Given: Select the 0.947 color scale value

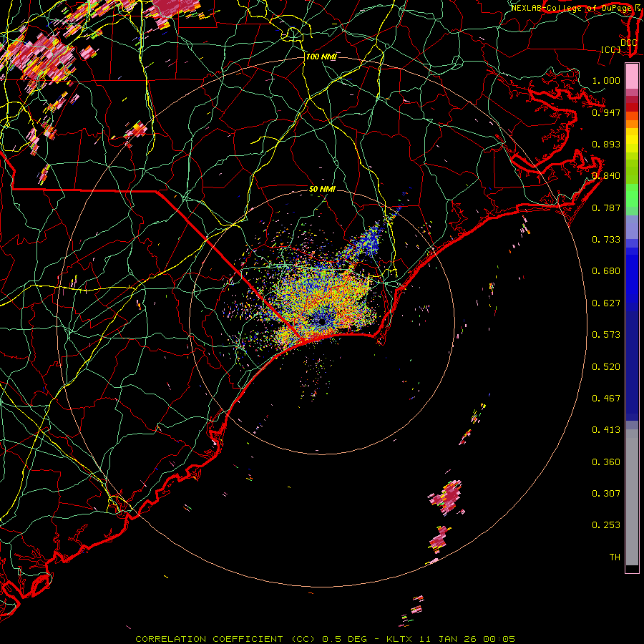Looking at the screenshot, I should coord(606,112).
